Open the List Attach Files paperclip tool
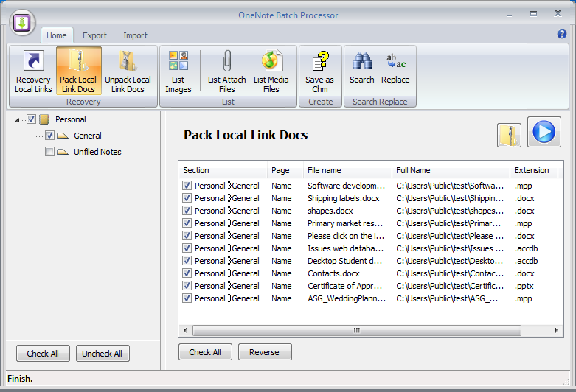The image size is (576, 392). 226,71
